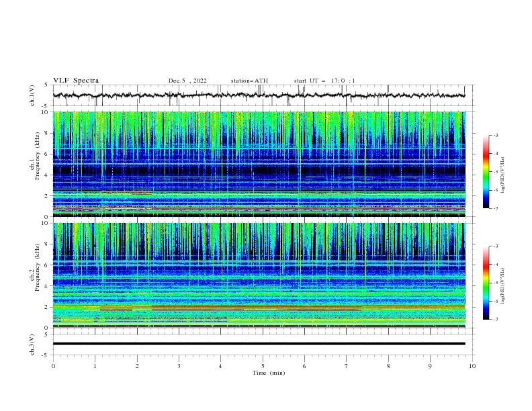
Task: Click the ch.1 color bar '-7' tick label
Action: pyautogui.click(x=496, y=208)
